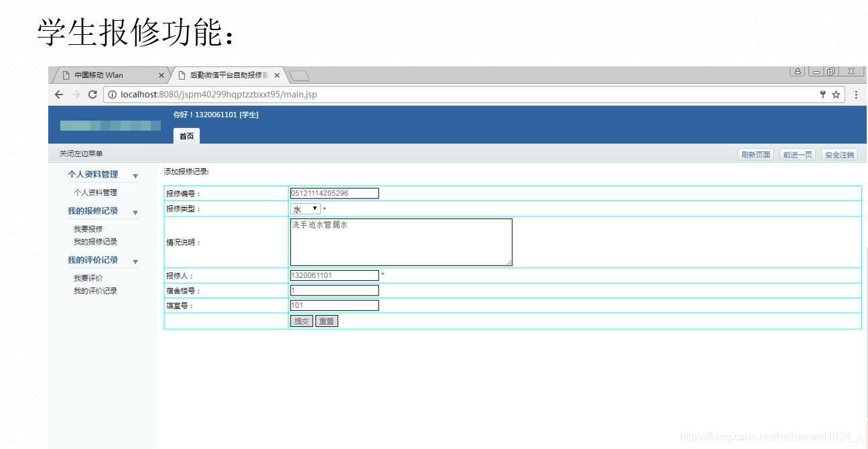Viewport: 868px width, 449px height.
Task: Open the 我的报修记录 sub-item link
Action: [x=96, y=241]
